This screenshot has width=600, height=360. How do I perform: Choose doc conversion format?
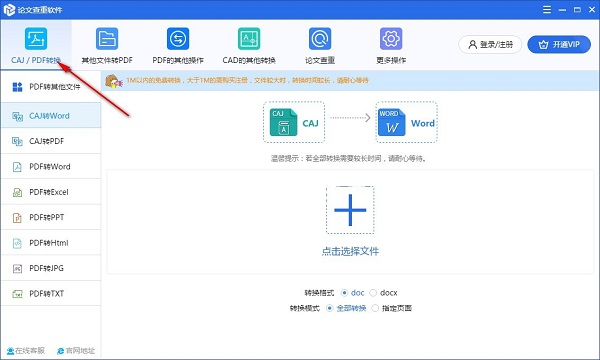pos(344,293)
